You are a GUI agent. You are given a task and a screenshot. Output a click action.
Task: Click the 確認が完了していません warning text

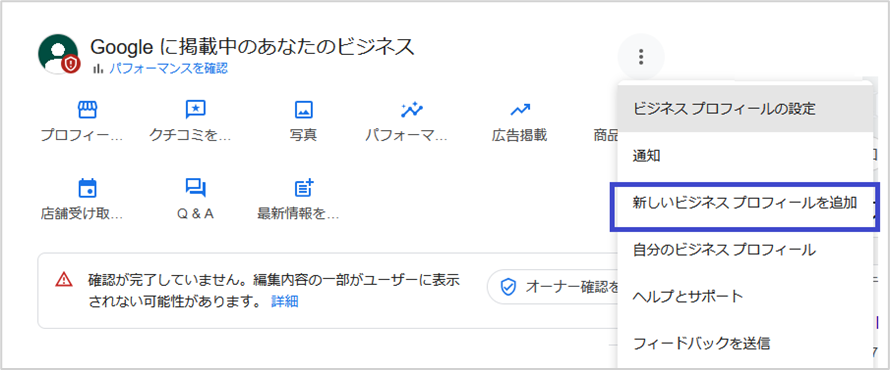(274, 291)
